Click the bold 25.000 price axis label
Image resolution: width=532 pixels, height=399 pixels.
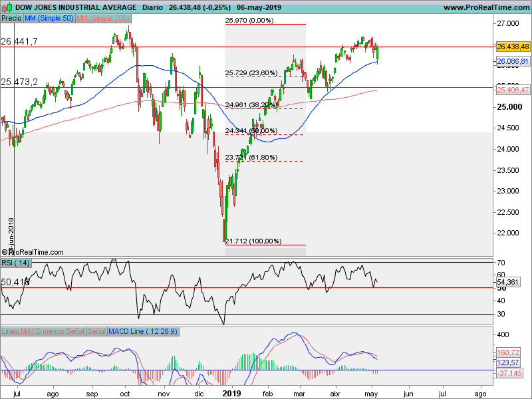click(509, 107)
